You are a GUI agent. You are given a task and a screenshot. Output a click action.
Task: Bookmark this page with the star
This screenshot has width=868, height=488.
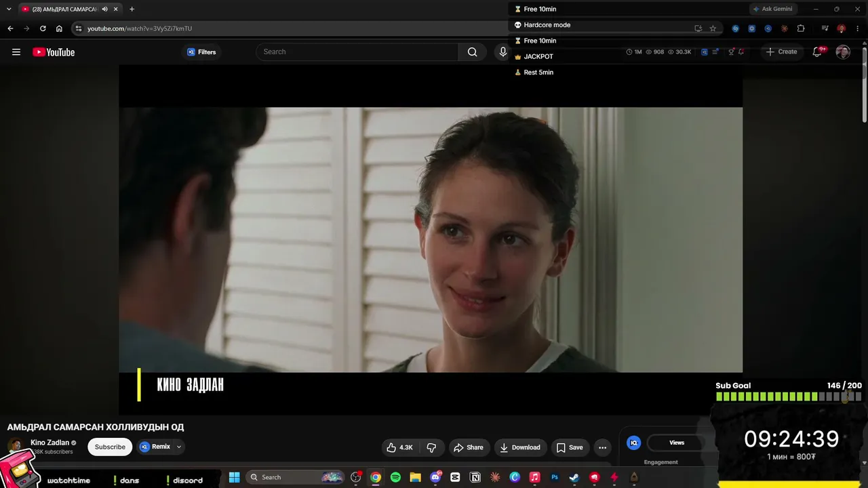713,28
